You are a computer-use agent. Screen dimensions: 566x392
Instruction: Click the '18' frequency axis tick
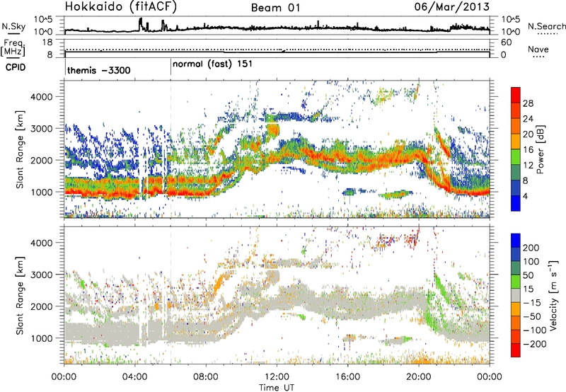click(x=47, y=42)
